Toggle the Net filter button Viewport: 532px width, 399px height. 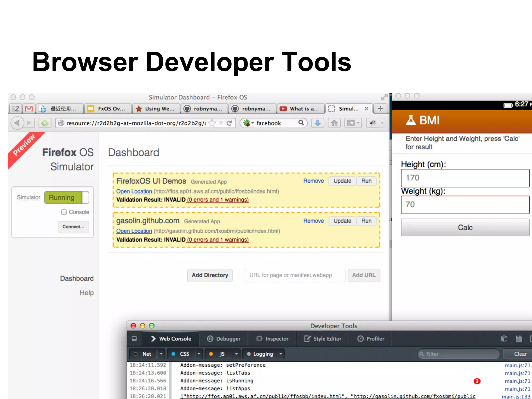tap(143, 354)
